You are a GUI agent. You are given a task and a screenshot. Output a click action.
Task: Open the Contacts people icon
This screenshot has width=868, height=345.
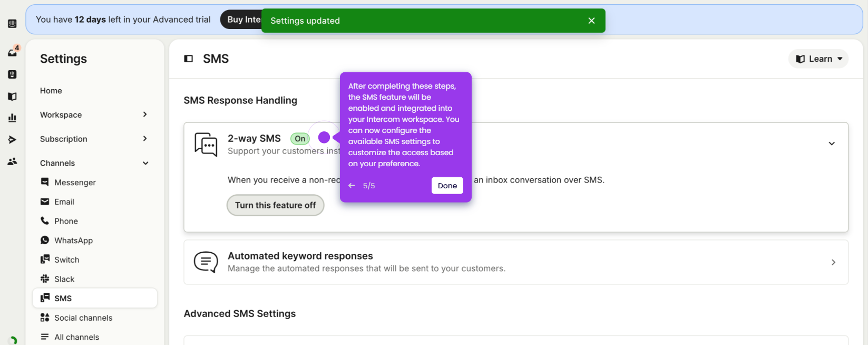pyautogui.click(x=12, y=161)
